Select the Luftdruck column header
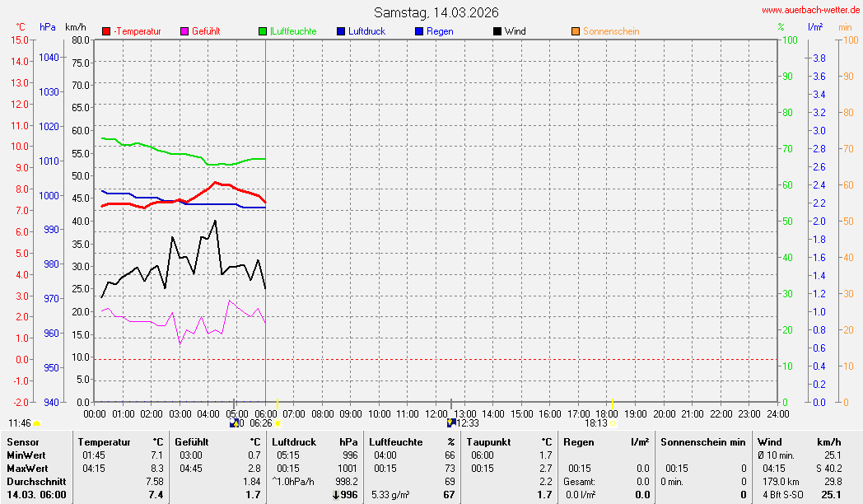This screenshot has height=504, width=863. click(294, 442)
